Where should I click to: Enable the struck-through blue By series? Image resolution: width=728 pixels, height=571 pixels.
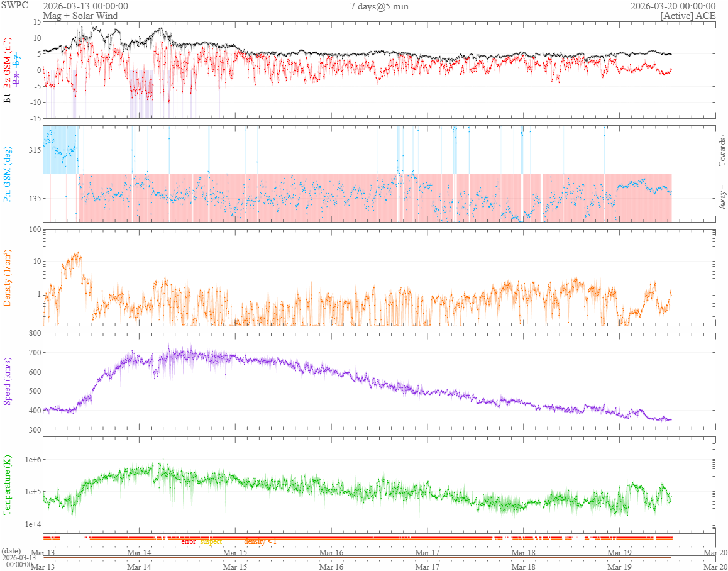coord(17,60)
